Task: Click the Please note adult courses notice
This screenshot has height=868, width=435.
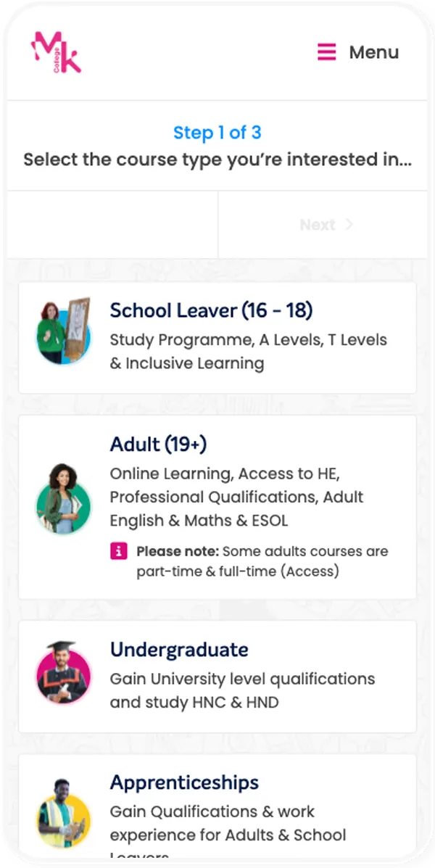Action: click(x=262, y=561)
